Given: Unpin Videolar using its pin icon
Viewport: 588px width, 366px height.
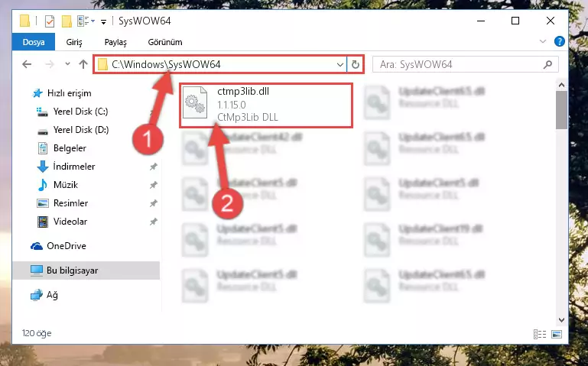Looking at the screenshot, I should click(154, 222).
